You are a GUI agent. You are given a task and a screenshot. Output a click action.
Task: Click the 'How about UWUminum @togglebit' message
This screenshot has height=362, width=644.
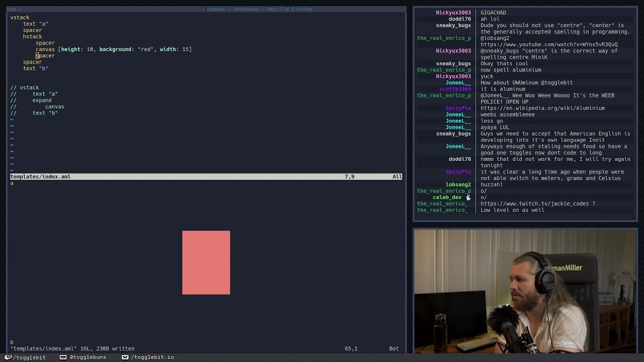[x=526, y=82]
